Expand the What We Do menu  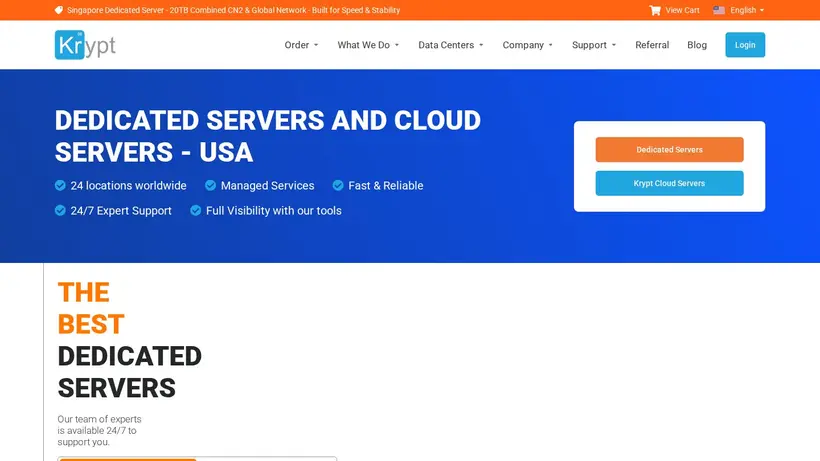(x=368, y=45)
